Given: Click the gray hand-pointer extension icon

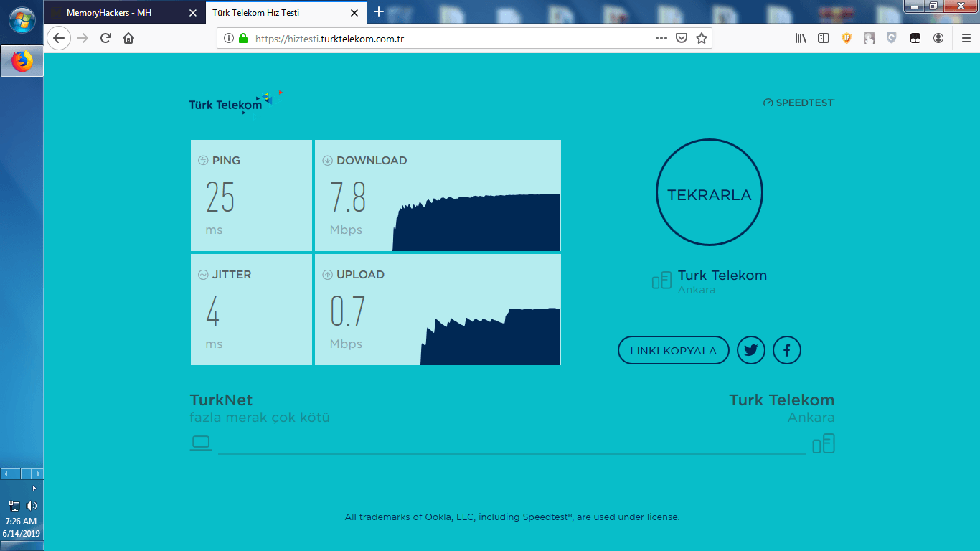Looking at the screenshot, I should pos(870,39).
